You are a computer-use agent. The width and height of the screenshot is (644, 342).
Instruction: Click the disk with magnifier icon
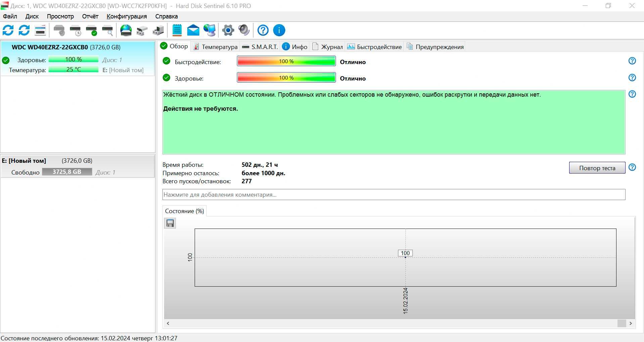(108, 30)
